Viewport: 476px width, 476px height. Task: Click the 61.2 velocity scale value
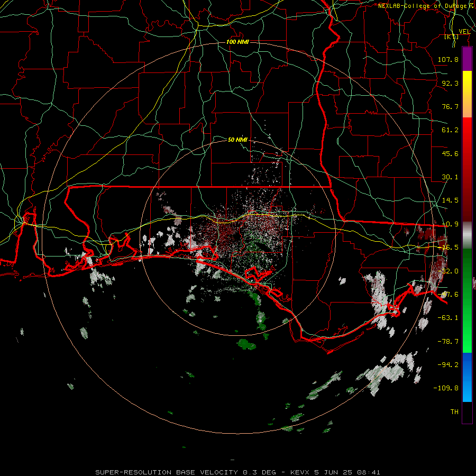450,130
